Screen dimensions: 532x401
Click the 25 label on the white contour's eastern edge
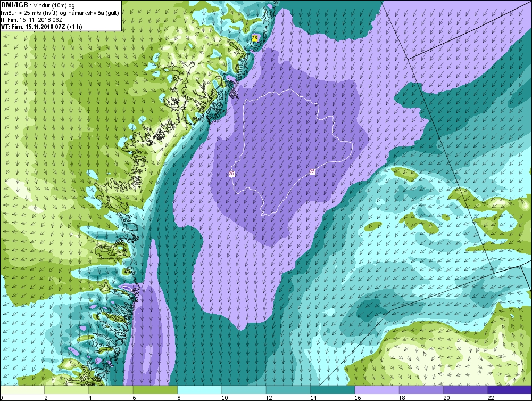[312, 171]
